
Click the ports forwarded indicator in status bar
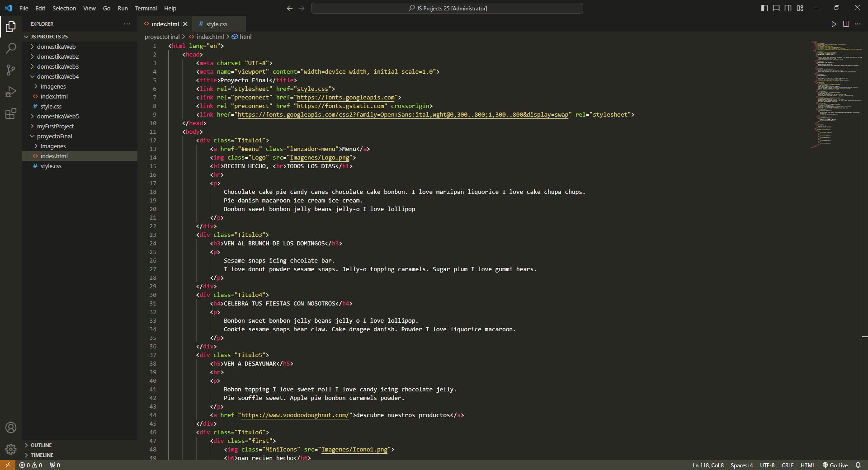click(55, 465)
